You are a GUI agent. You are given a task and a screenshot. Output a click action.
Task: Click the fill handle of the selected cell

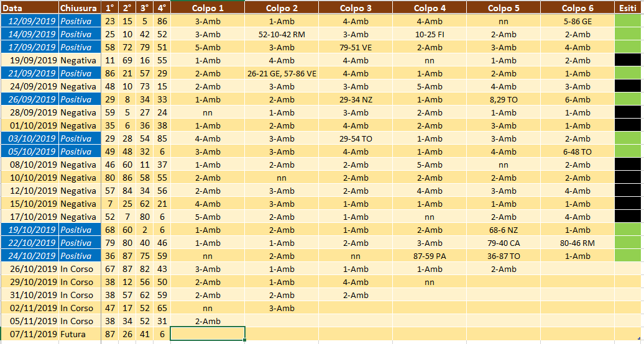(244, 340)
